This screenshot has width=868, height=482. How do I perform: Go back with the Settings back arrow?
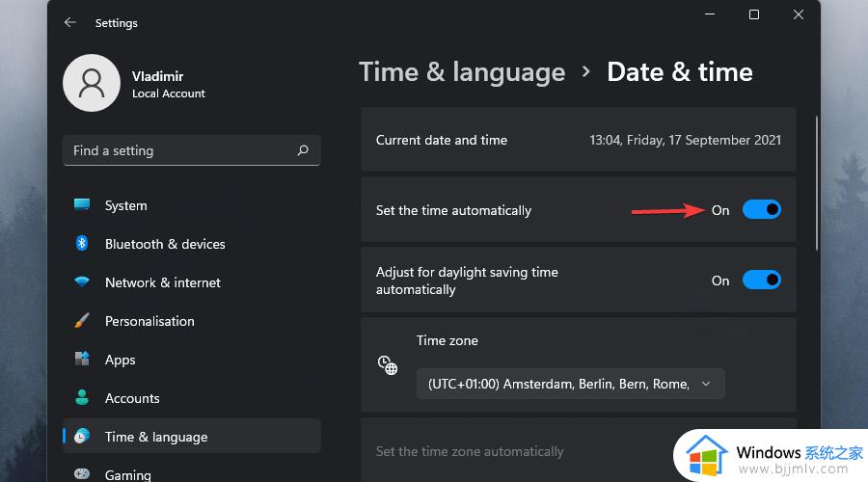69,22
